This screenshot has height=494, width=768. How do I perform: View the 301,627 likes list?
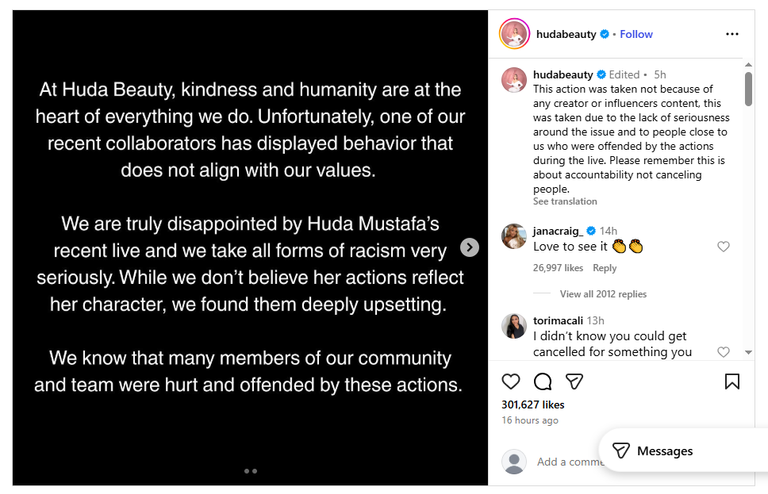point(533,405)
